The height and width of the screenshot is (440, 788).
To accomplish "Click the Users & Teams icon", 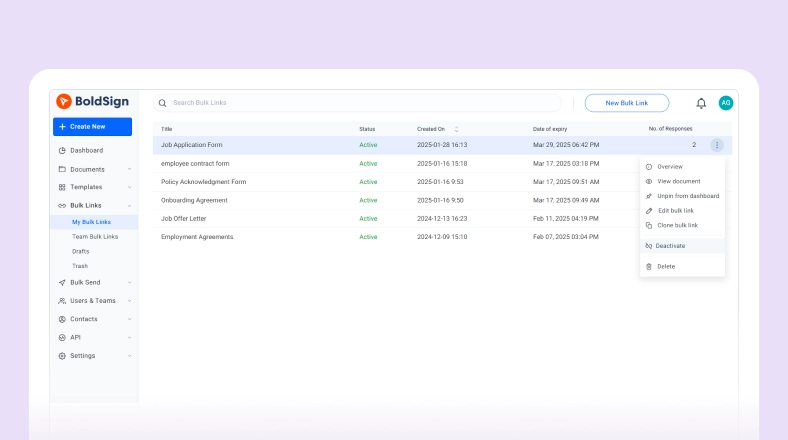I will [x=62, y=301].
